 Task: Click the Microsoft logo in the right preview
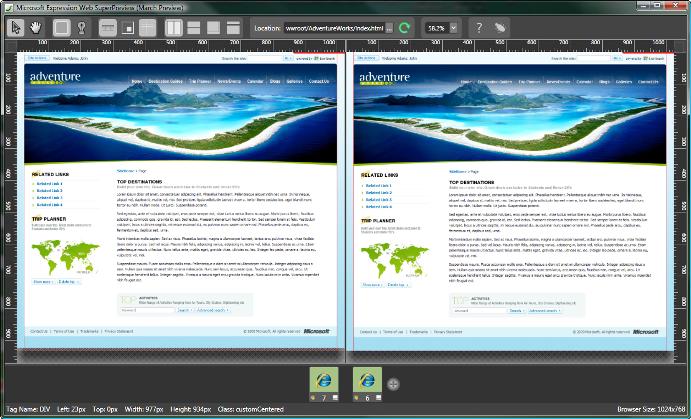tap(646, 332)
